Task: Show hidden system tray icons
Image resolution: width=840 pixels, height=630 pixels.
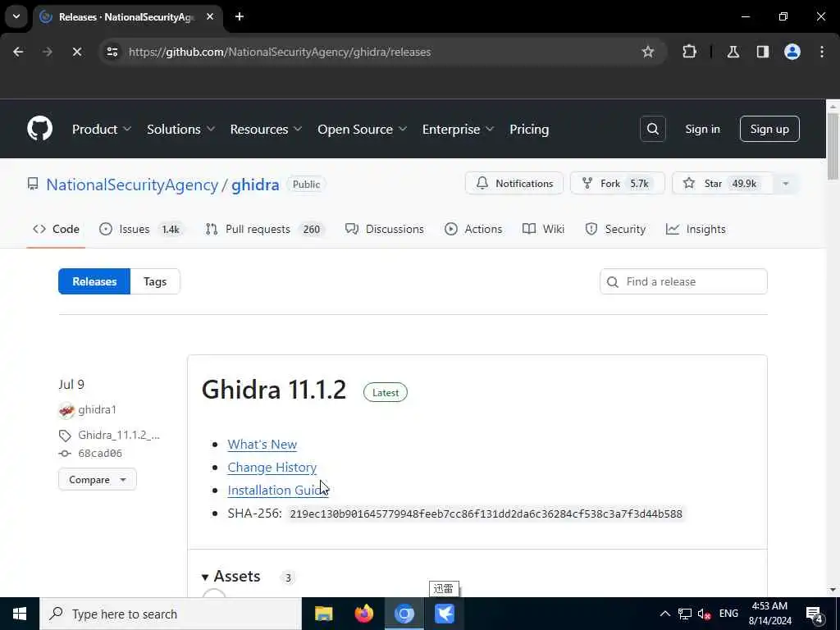Action: (x=664, y=614)
